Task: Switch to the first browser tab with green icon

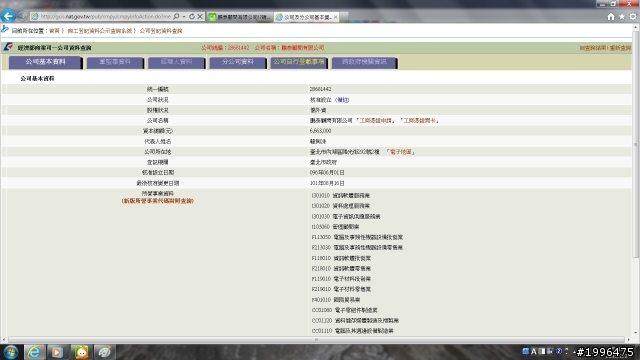Action: pyautogui.click(x=239, y=17)
